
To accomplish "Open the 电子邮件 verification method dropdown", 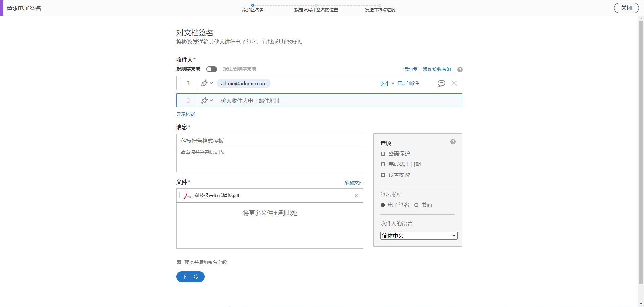I will (x=393, y=83).
